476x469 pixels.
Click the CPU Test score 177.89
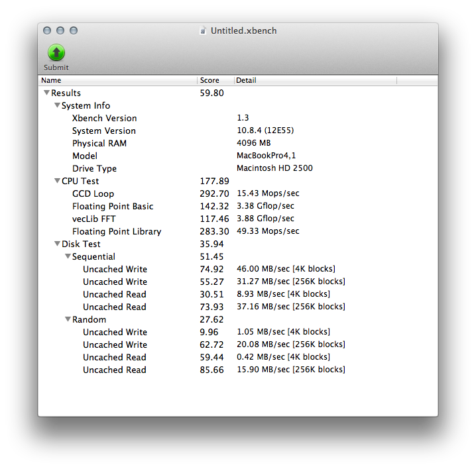214,181
